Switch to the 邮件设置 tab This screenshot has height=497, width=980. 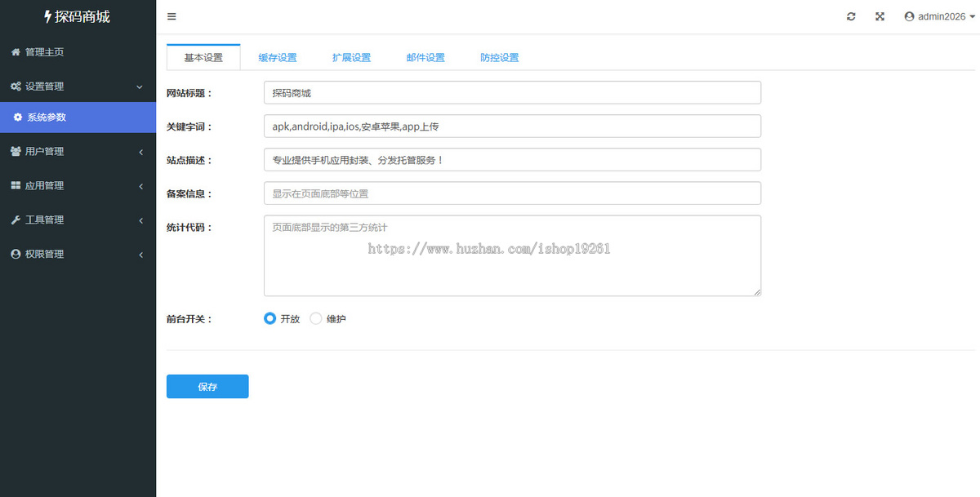[425, 57]
